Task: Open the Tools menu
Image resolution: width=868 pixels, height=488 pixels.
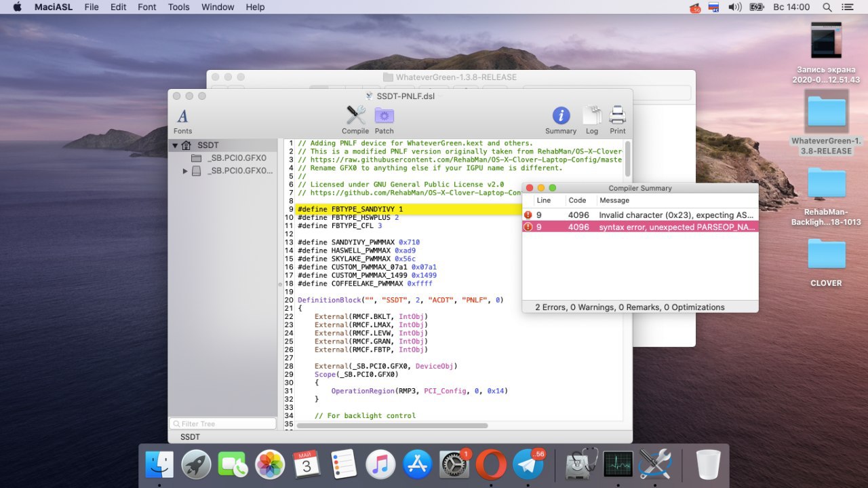Action: [179, 7]
